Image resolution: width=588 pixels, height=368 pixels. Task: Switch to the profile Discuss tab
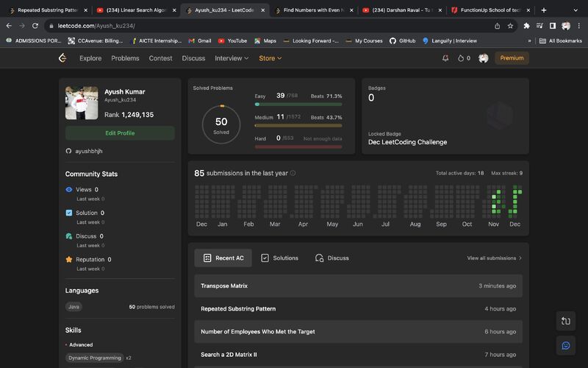point(332,258)
